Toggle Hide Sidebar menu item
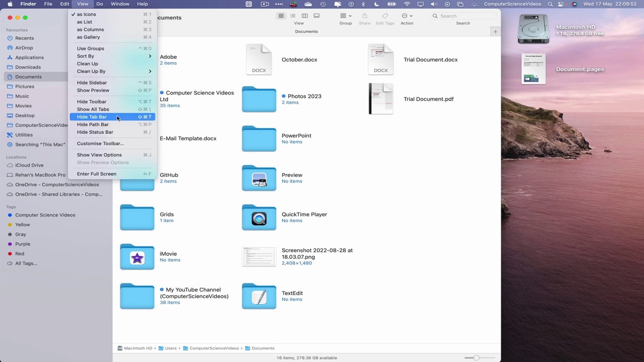Viewport: 644px width, 362px height. [x=112, y=83]
